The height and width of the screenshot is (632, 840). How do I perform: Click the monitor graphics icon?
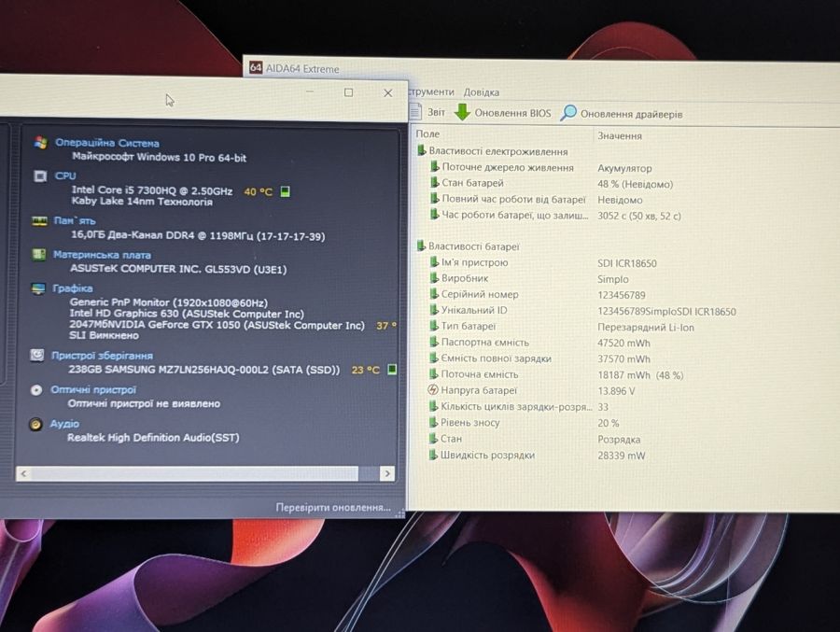pyautogui.click(x=38, y=288)
